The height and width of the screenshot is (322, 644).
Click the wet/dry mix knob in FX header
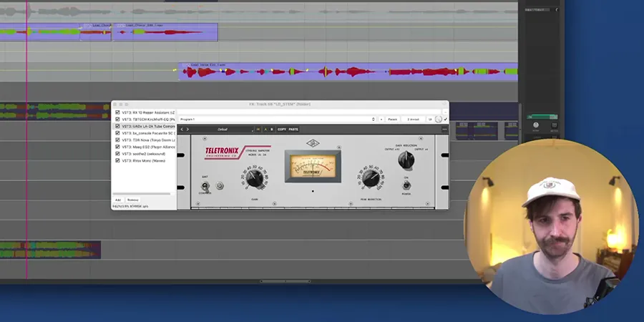click(438, 119)
